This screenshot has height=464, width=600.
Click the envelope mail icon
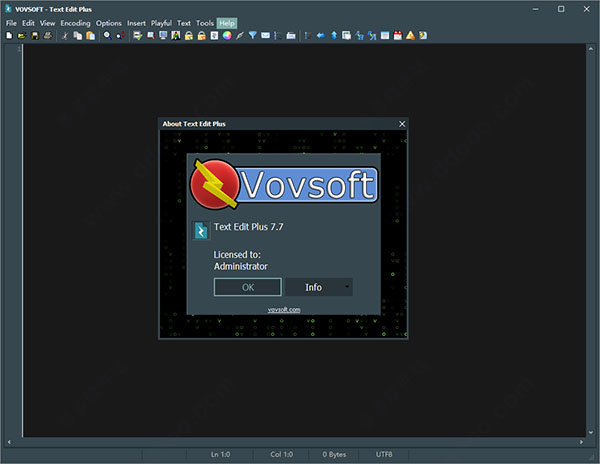pos(265,36)
